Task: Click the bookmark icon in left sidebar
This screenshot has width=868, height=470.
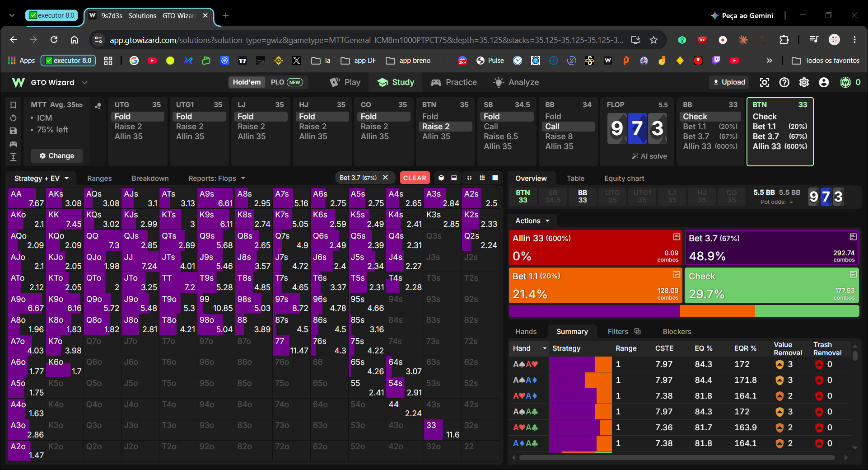Action: point(14,105)
